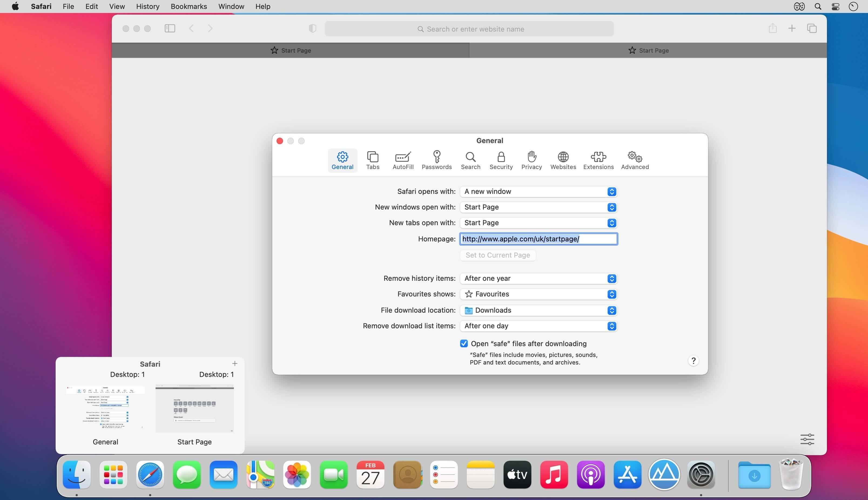This screenshot has width=868, height=500.
Task: Open Messages from the Dock
Action: (x=187, y=475)
